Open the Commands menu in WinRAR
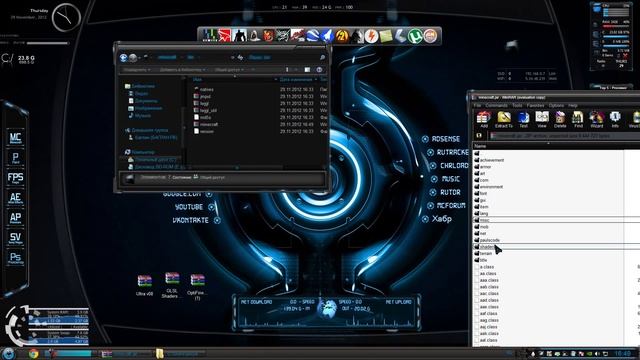 point(496,105)
